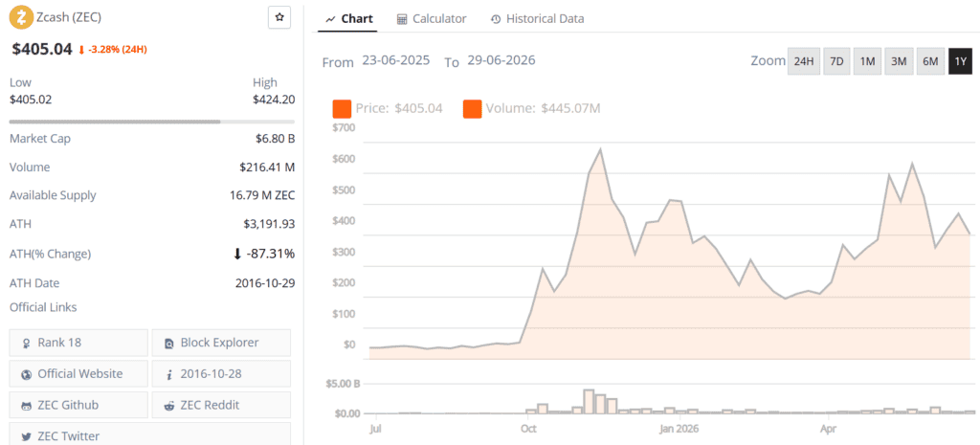Set chart zoom to 1M

pos(867,61)
